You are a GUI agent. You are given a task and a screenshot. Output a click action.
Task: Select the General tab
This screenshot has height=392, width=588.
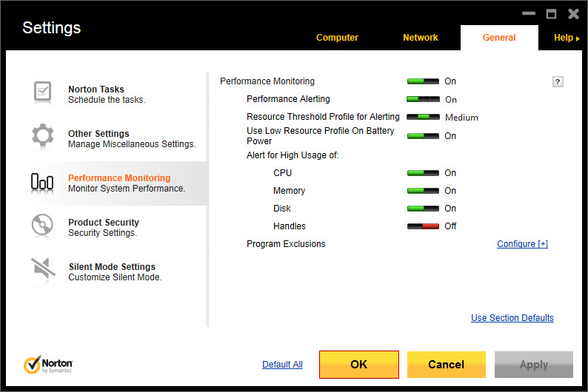[x=499, y=38]
